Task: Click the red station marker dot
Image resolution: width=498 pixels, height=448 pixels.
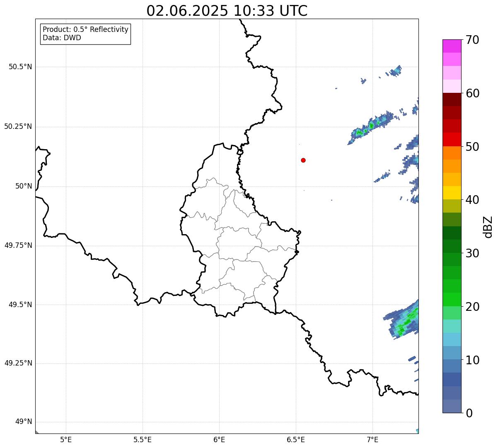Action: 303,160
